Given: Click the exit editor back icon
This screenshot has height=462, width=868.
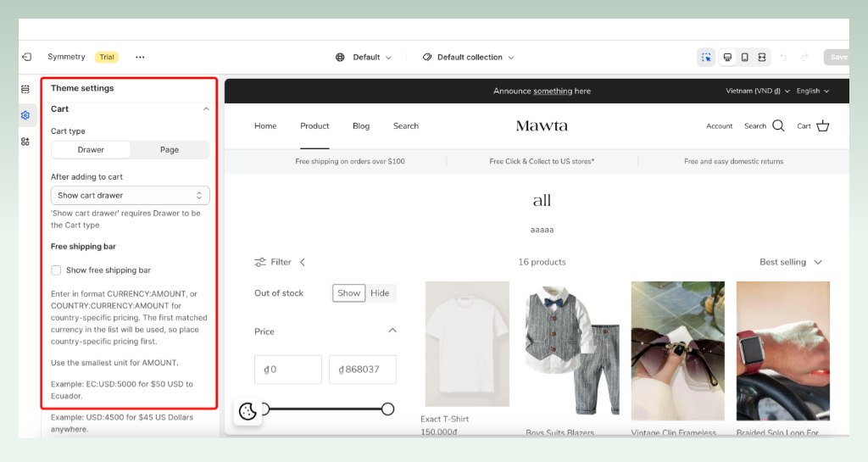Looking at the screenshot, I should click(x=26, y=57).
